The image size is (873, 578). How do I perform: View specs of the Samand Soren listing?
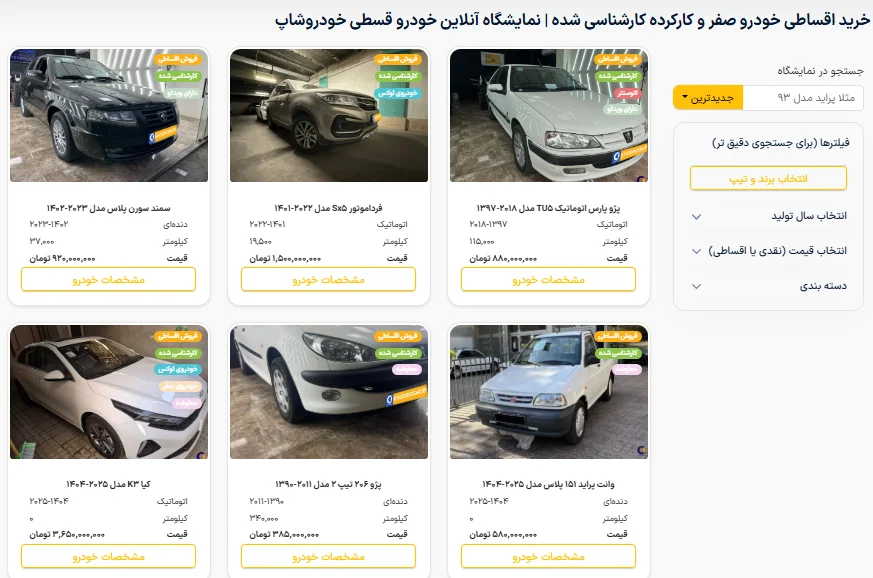pyautogui.click(x=109, y=280)
